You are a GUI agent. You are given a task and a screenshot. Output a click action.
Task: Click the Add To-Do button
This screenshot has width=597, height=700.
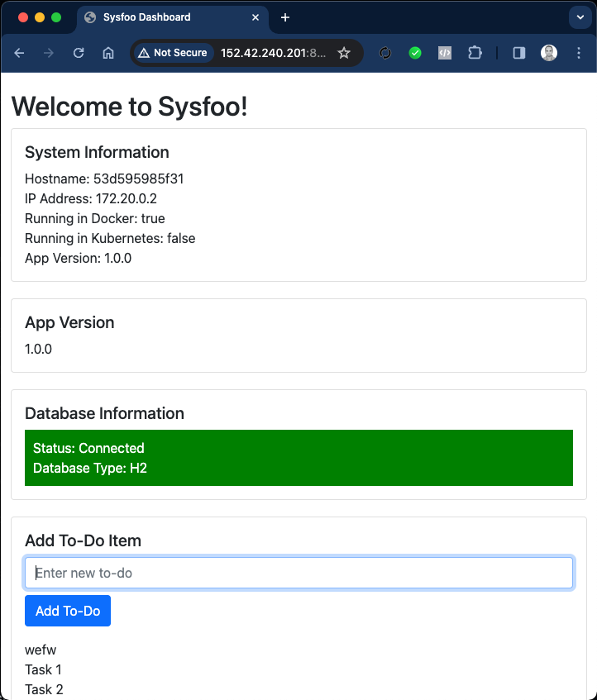68,611
